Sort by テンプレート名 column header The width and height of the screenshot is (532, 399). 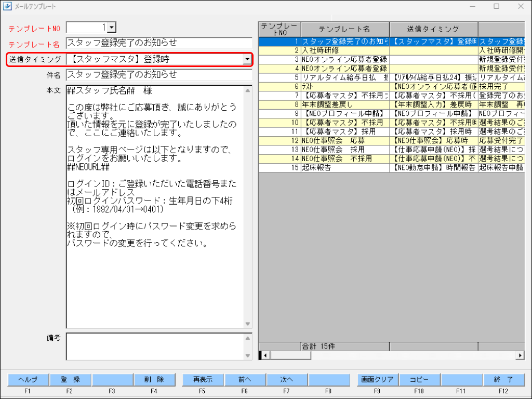(345, 29)
